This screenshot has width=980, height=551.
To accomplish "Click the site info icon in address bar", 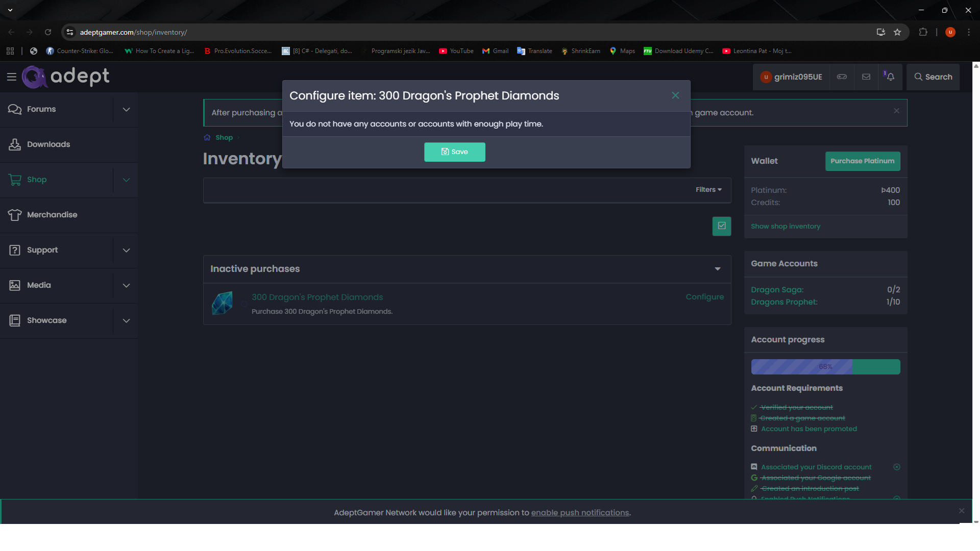I will coord(70,32).
